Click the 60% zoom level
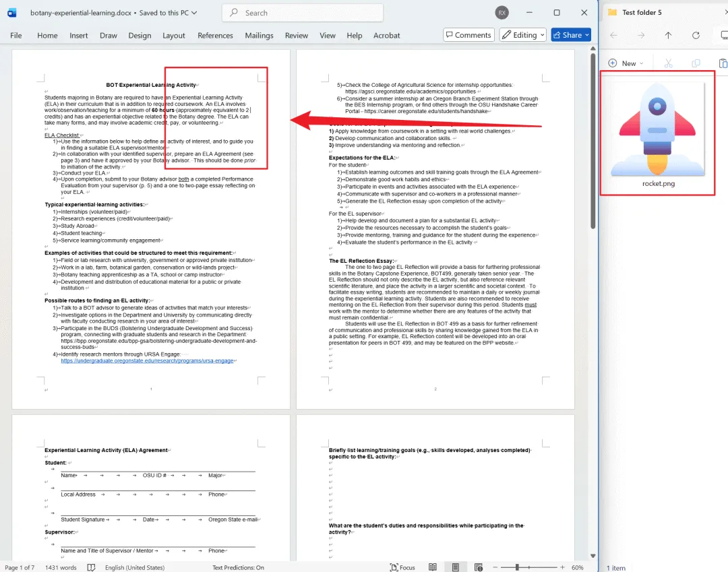 coord(577,567)
